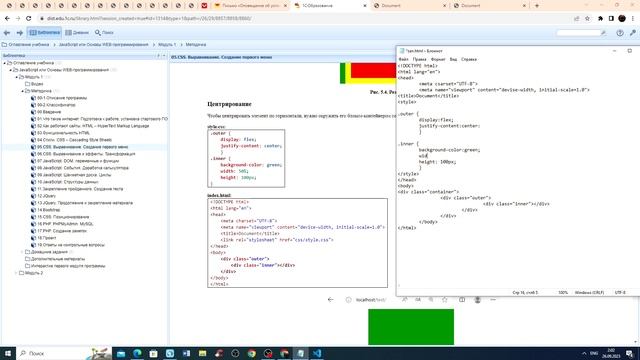Open the wrench settings icon
This screenshot has height=360, width=640.
click(633, 33)
